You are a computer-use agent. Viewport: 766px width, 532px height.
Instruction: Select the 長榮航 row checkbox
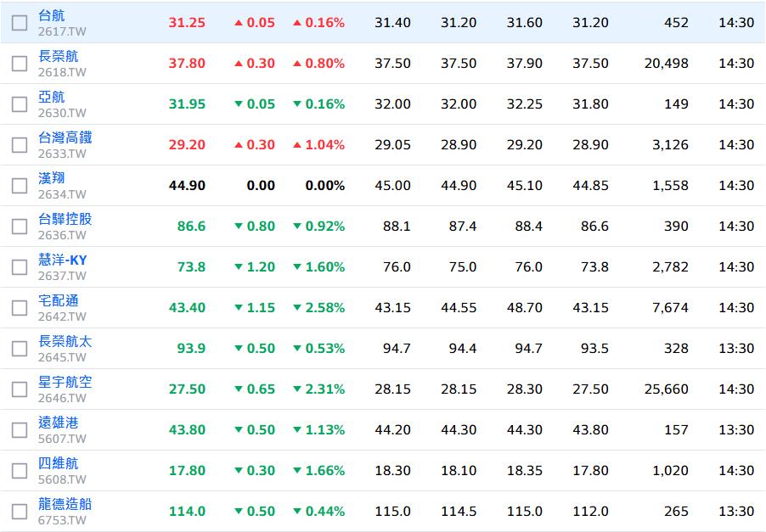pyautogui.click(x=20, y=64)
